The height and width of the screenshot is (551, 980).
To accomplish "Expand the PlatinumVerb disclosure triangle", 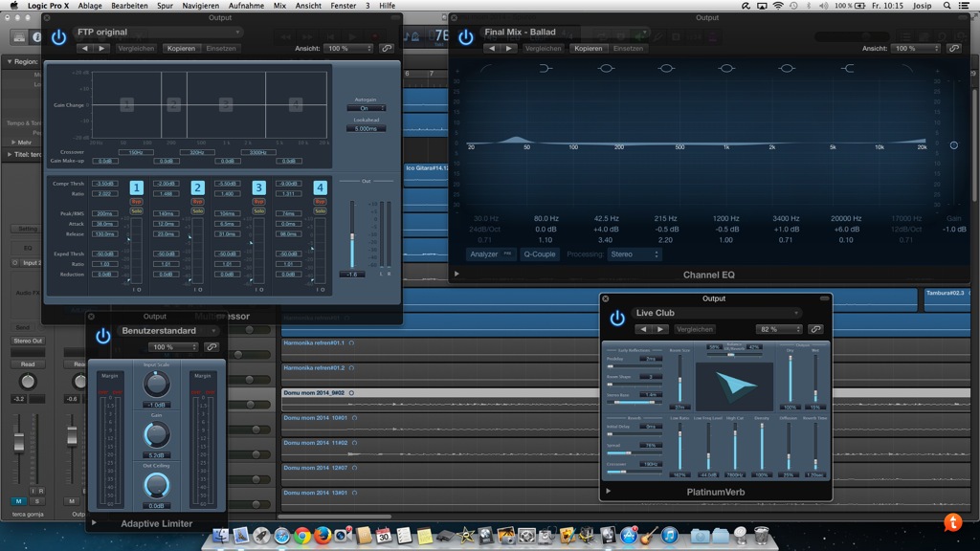I will (608, 491).
